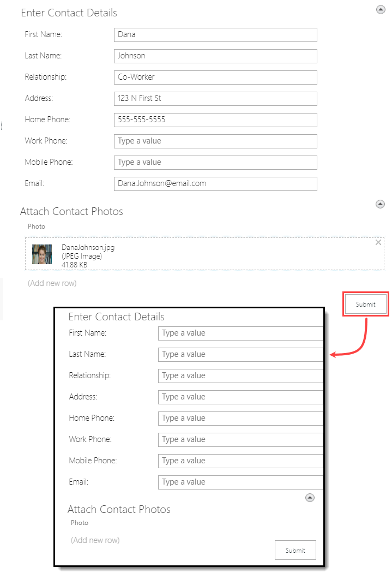The height and width of the screenshot is (579, 392).
Task: Click the Email field with Dana.Johnson@email.com
Action: point(215,183)
